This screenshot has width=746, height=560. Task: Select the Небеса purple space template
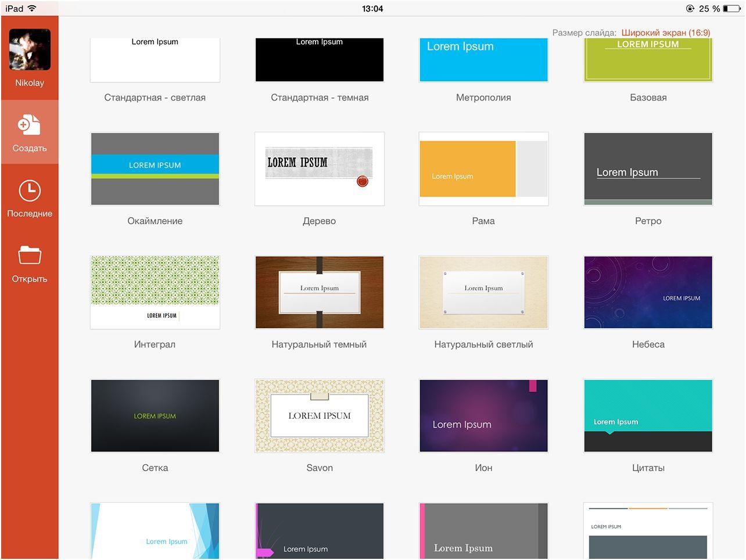648,292
